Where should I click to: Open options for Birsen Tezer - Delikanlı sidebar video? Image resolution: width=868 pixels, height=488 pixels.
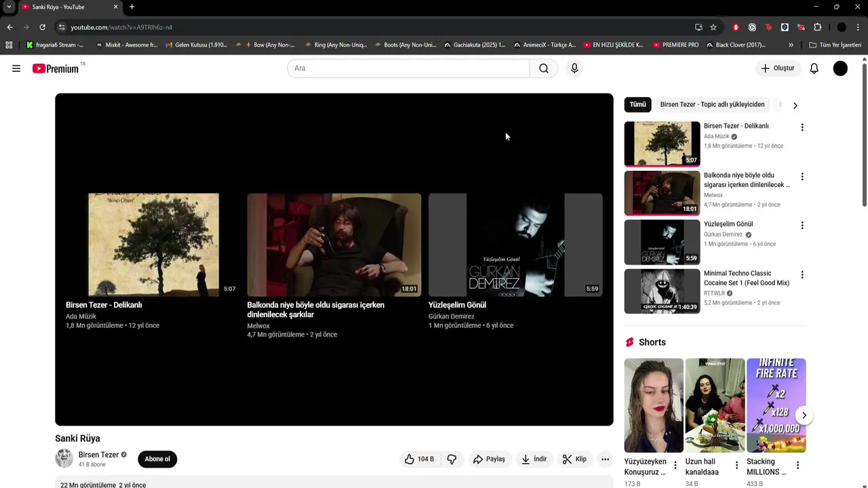[802, 127]
